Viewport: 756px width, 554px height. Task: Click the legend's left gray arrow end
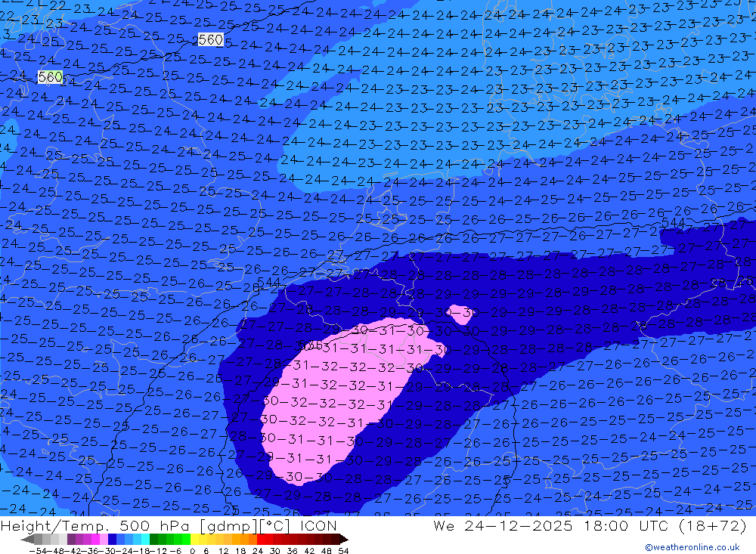click(x=27, y=539)
